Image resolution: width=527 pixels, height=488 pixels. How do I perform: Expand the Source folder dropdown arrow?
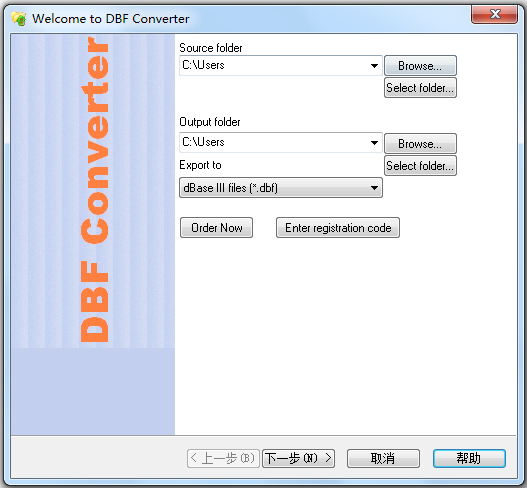374,66
